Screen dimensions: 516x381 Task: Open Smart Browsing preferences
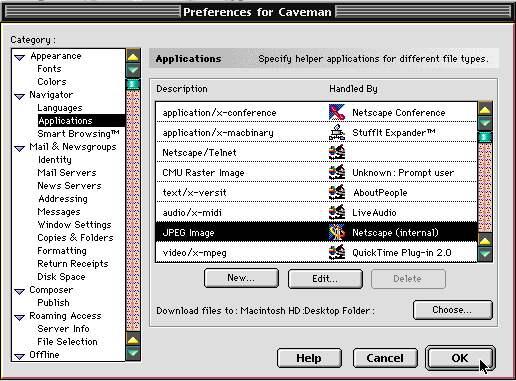click(78, 134)
